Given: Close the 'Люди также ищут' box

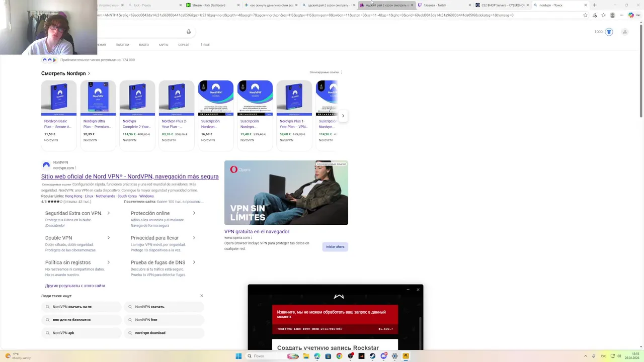Looking at the screenshot, I should (x=202, y=296).
